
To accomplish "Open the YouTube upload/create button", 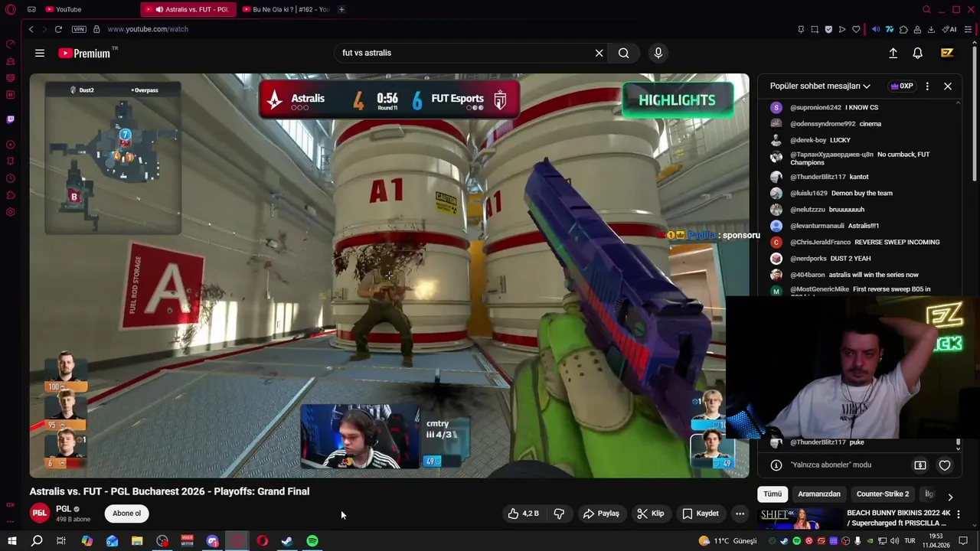I will [x=893, y=53].
